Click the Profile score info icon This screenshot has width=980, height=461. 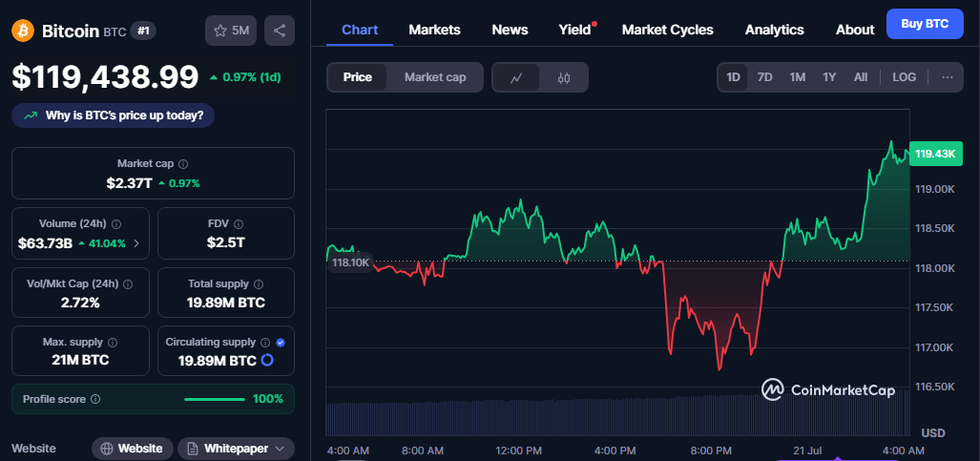point(95,399)
